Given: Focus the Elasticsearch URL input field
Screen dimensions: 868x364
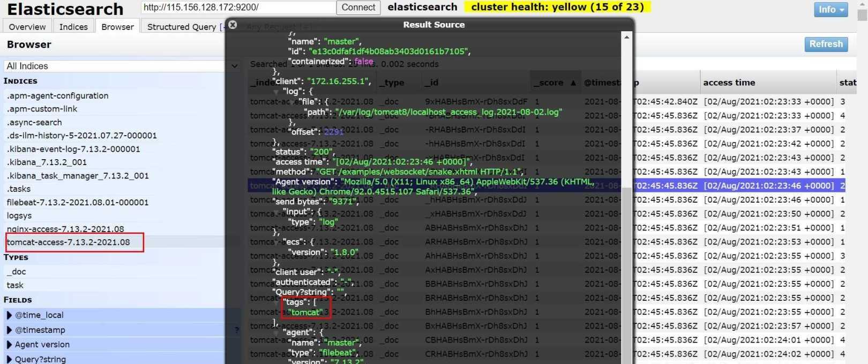Looking at the screenshot, I should 238,8.
